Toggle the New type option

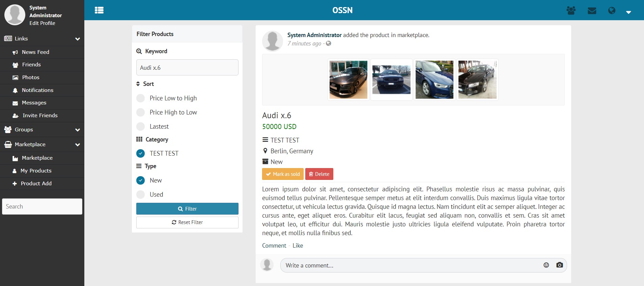coord(140,180)
